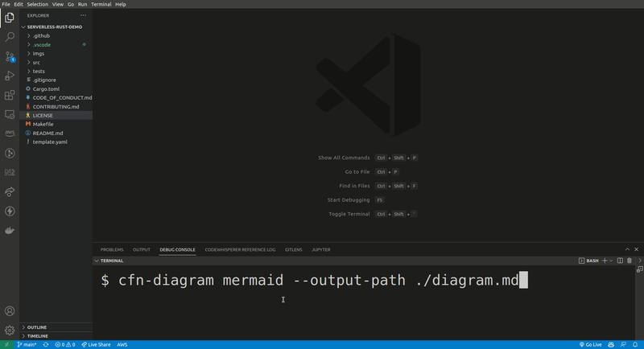Click in the terminal command line

click(x=314, y=281)
